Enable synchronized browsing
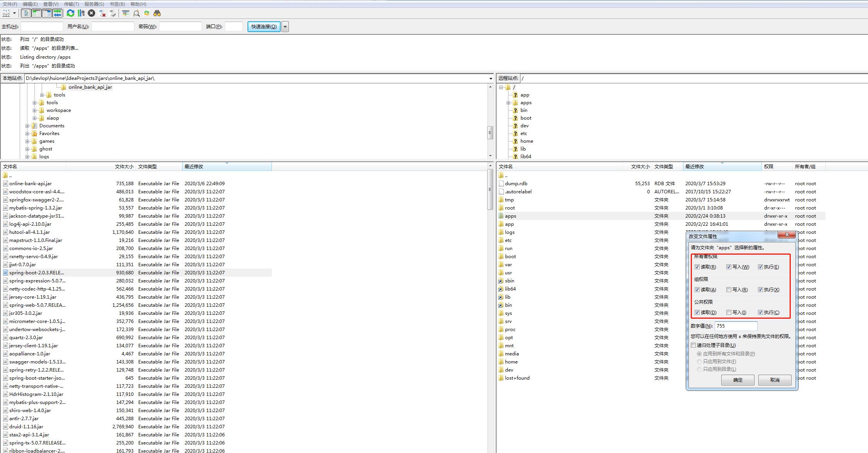 click(x=146, y=13)
